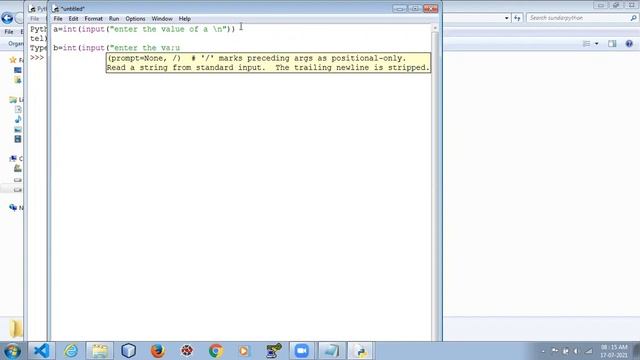Click the Windows Start button
This screenshot has height=360, width=640.
12,351
